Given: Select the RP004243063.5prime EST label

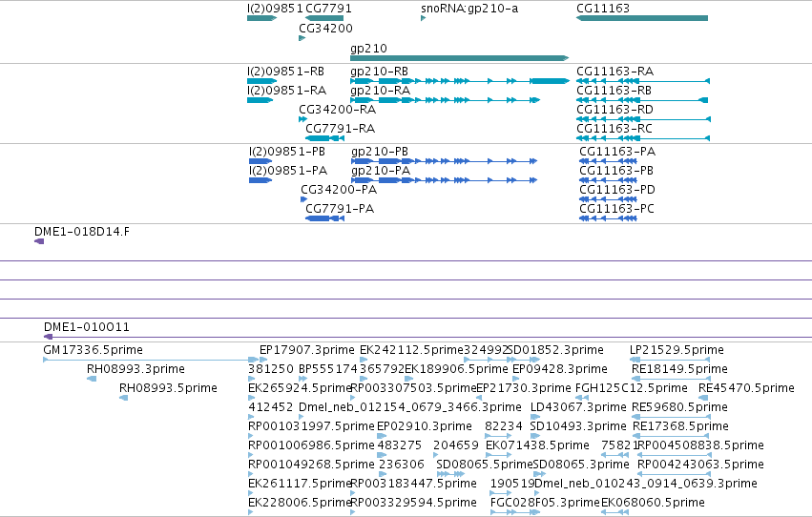Looking at the screenshot, I should [700, 465].
